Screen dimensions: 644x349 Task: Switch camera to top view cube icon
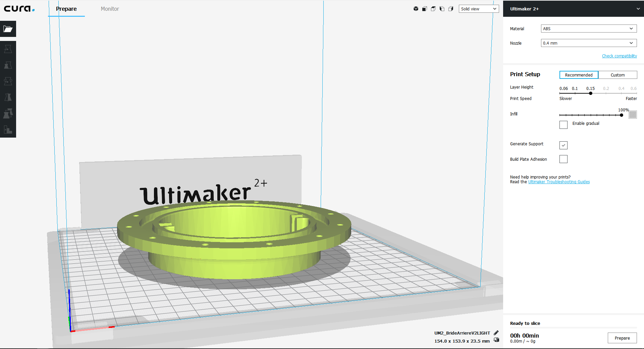coord(433,9)
